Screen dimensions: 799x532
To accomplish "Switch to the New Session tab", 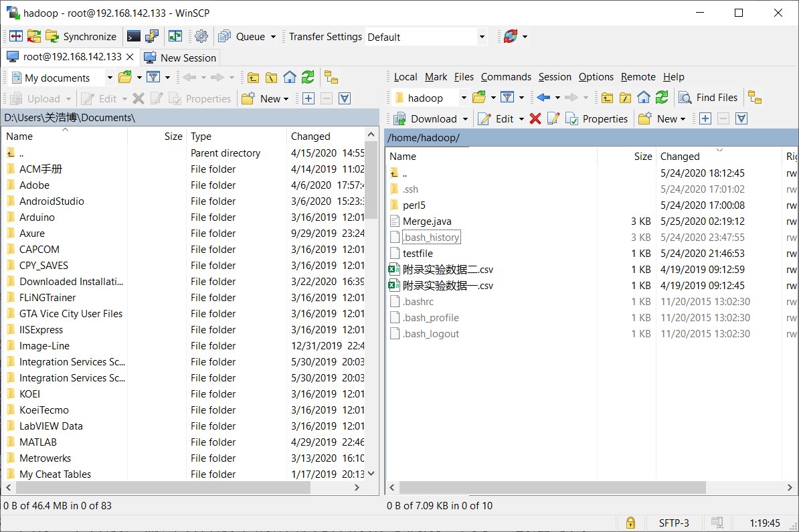I will (180, 58).
